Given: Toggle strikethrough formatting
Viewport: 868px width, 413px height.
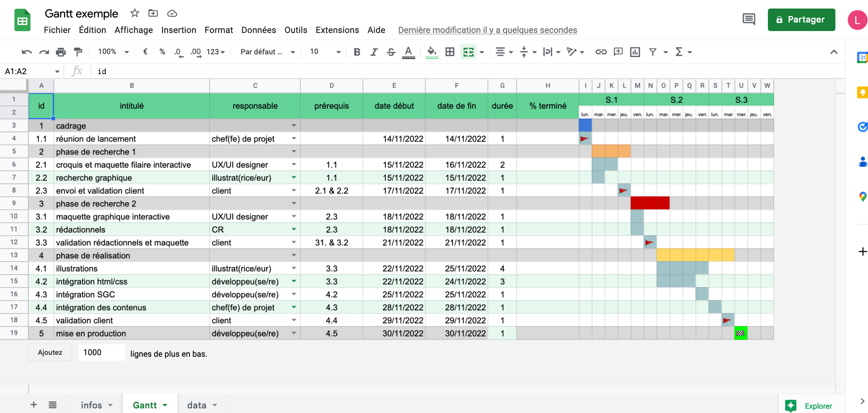Looking at the screenshot, I should [391, 52].
